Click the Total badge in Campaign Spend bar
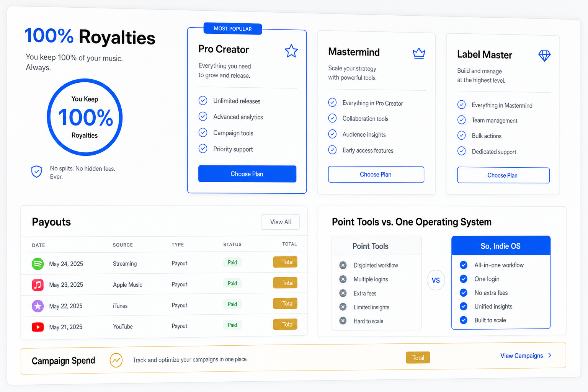Screen dimensions: 588x392 click(x=418, y=358)
